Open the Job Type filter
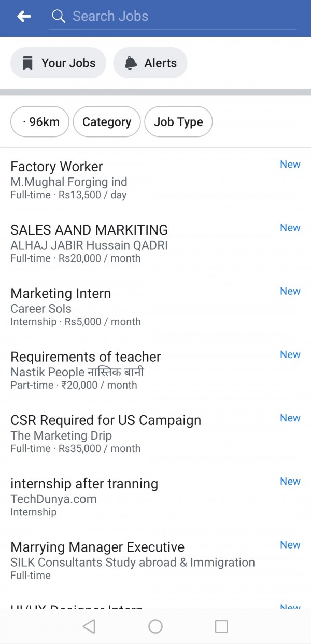 click(x=178, y=122)
